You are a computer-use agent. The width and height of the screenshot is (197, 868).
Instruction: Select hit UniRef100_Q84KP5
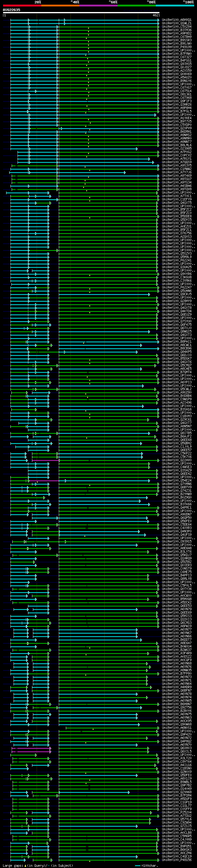(177, 352)
